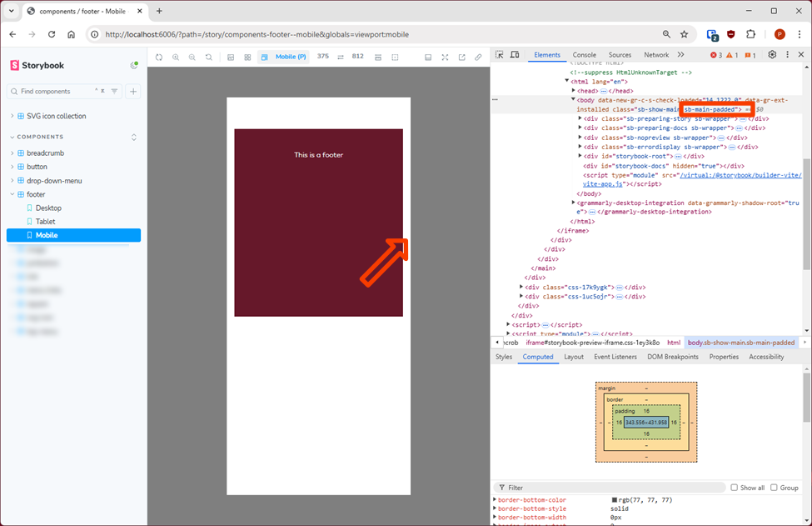Expand the border-bottom-color property
Screen dimensions: 812x526
[x=495, y=500]
